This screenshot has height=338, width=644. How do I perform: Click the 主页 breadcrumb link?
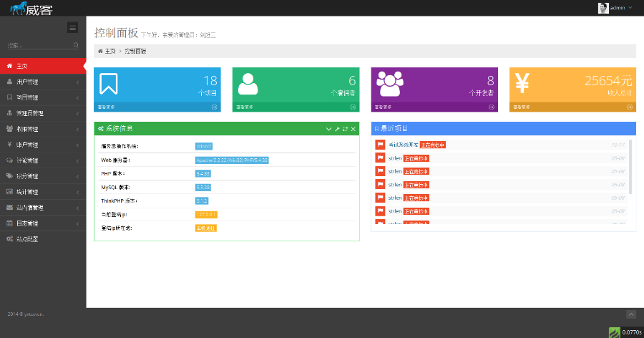click(110, 51)
